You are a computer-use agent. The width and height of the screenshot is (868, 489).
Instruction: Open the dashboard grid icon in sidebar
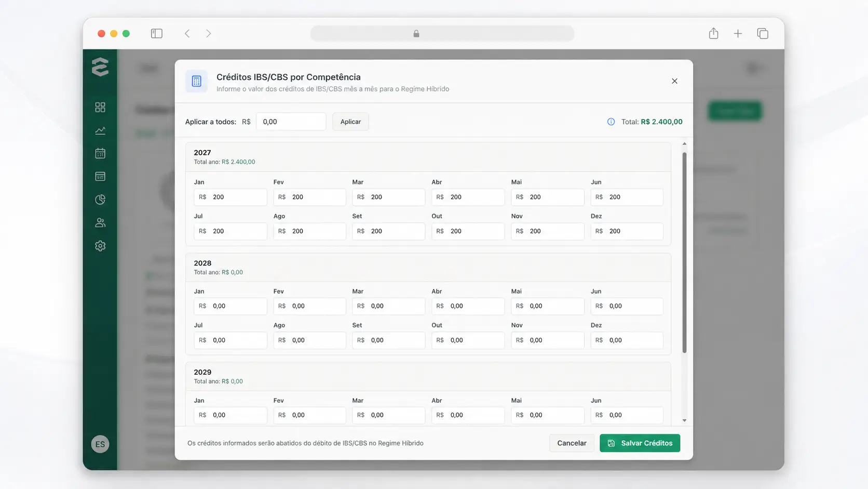click(100, 107)
